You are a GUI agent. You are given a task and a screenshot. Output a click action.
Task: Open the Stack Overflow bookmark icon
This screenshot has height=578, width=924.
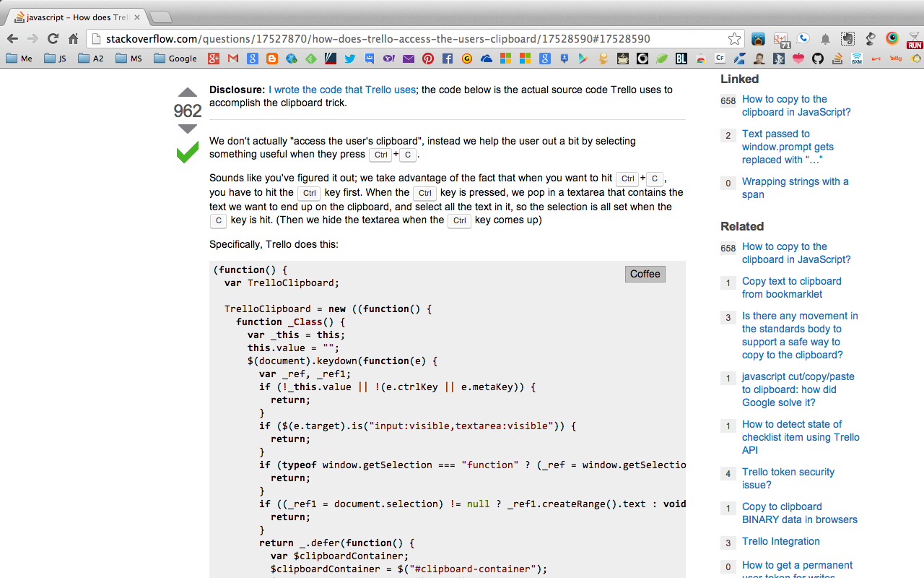click(837, 59)
